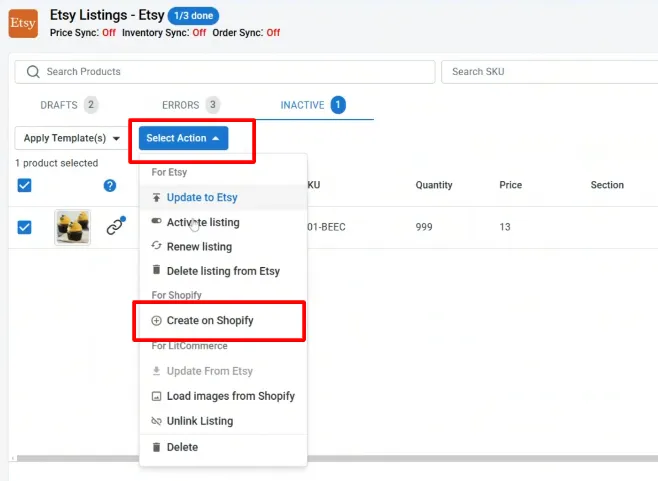Choose Unlink Listing option
The height and width of the screenshot is (481, 658).
click(223, 421)
